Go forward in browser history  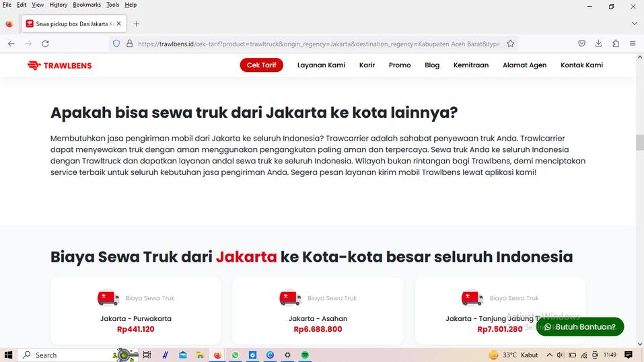tap(28, 44)
